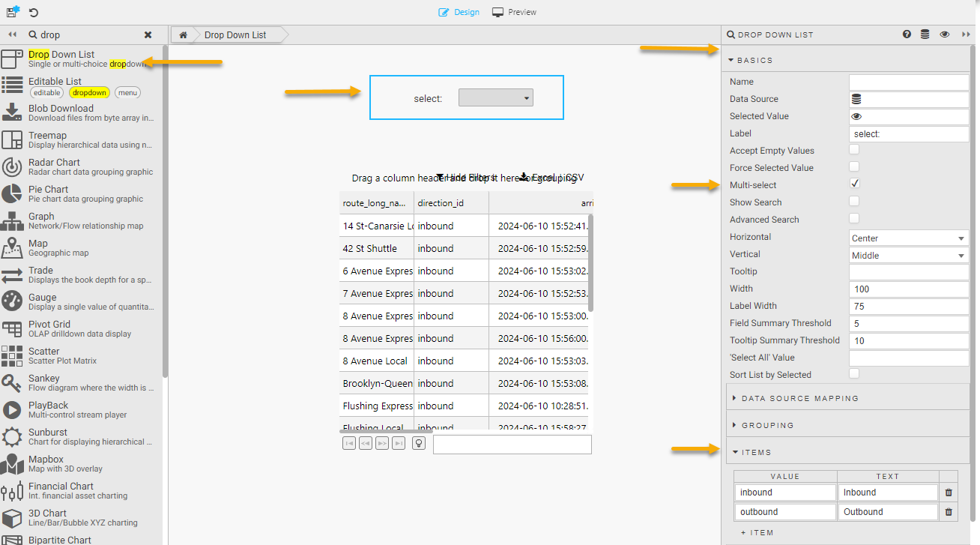Select the Design tab at the top
The image size is (980, 545).
(459, 11)
